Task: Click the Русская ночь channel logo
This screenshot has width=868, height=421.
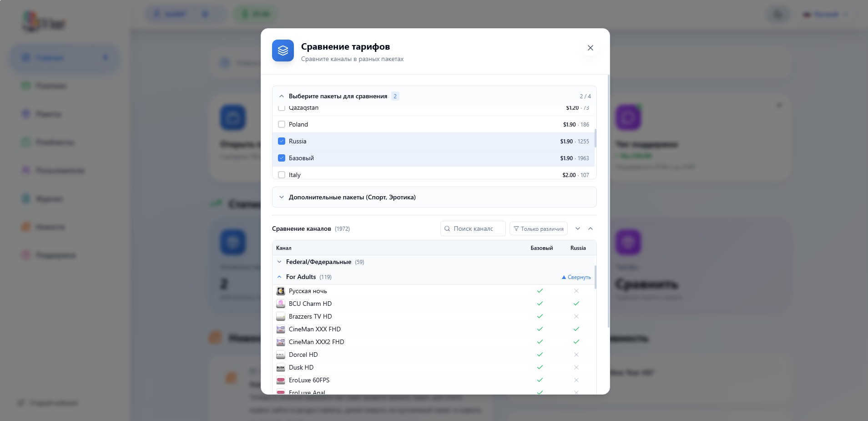Action: tap(281, 291)
